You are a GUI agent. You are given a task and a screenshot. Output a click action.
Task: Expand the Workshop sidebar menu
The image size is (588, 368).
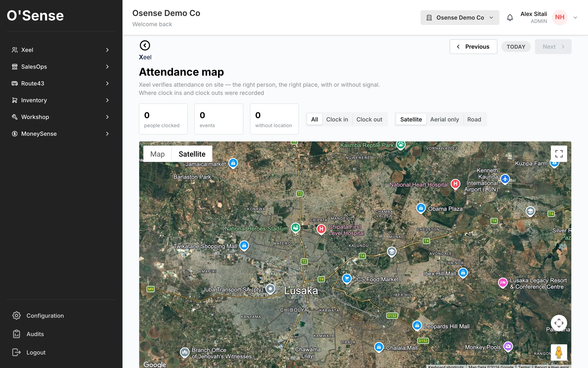(x=61, y=117)
